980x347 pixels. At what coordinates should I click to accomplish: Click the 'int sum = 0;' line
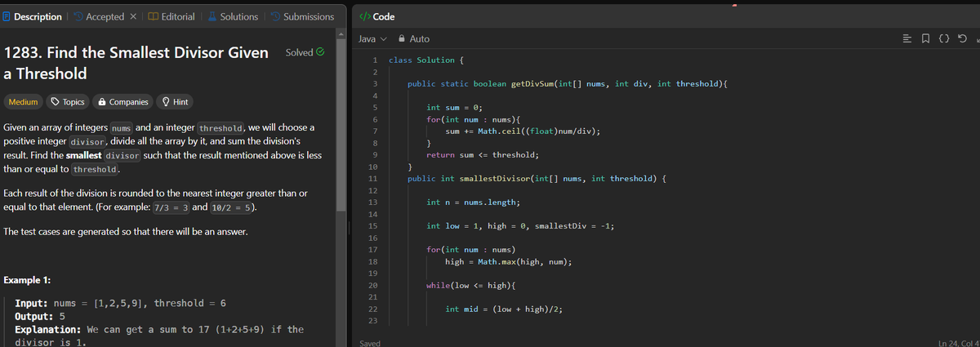(455, 108)
